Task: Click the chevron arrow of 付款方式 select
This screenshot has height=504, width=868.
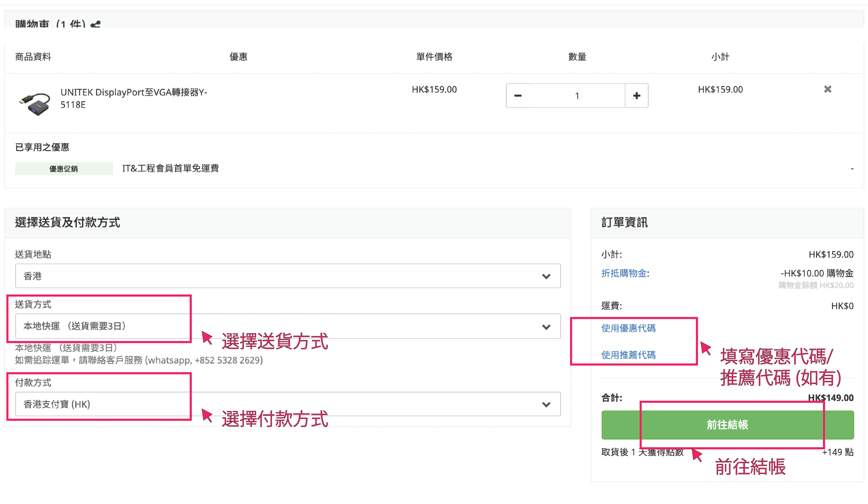Action: pos(546,405)
